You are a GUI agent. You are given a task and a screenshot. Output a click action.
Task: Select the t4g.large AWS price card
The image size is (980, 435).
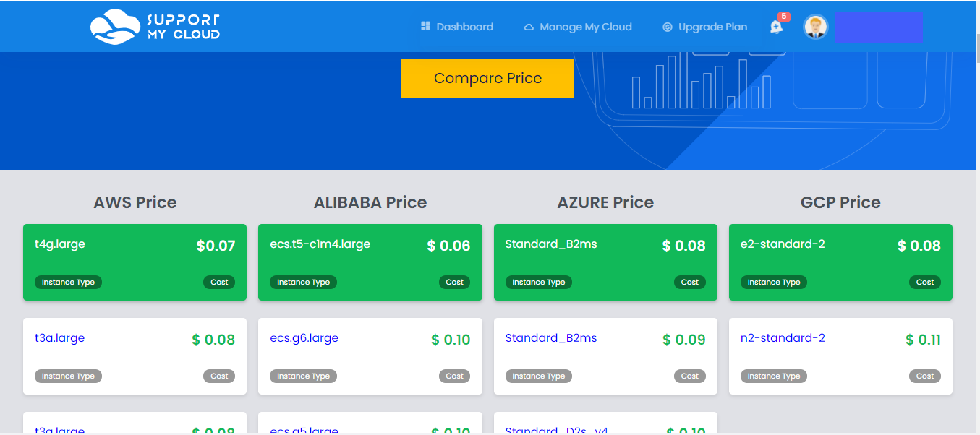(135, 262)
